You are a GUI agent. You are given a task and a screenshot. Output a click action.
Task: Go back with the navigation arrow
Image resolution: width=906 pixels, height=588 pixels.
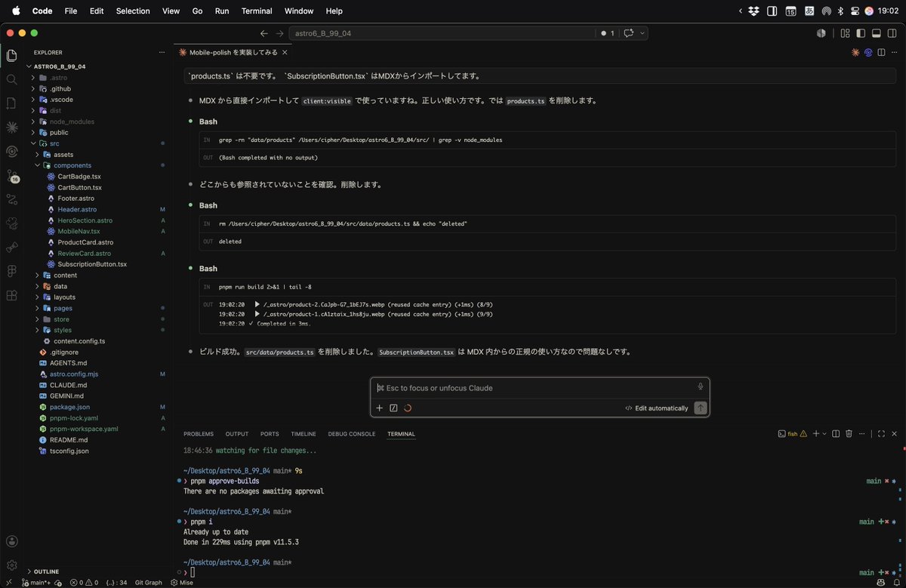[x=263, y=33]
